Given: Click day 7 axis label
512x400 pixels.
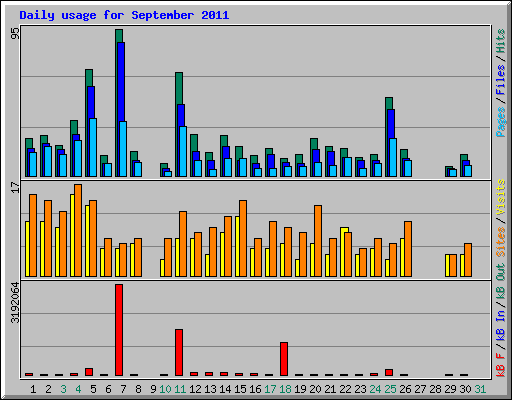Looking at the screenshot, I should point(123,389).
